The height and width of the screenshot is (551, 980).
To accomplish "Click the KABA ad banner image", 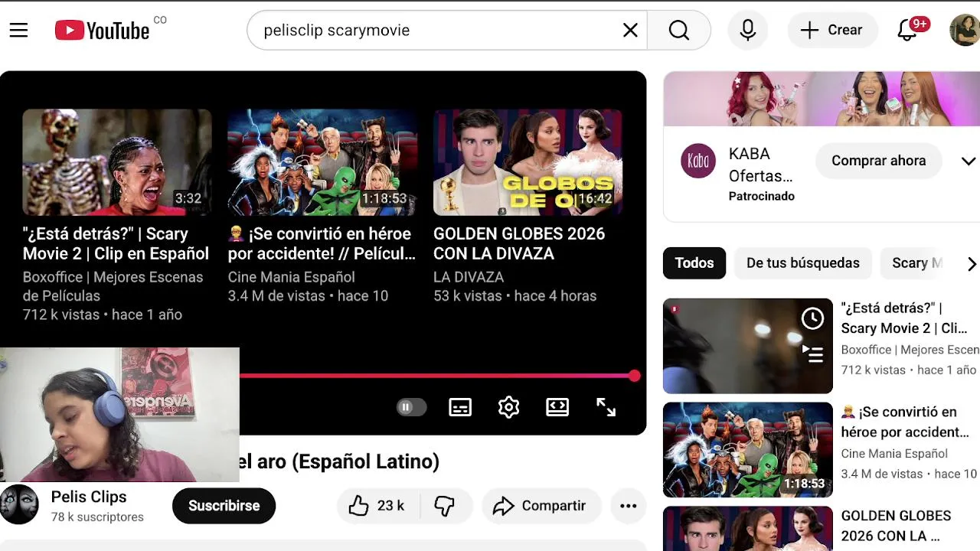I will click(822, 99).
